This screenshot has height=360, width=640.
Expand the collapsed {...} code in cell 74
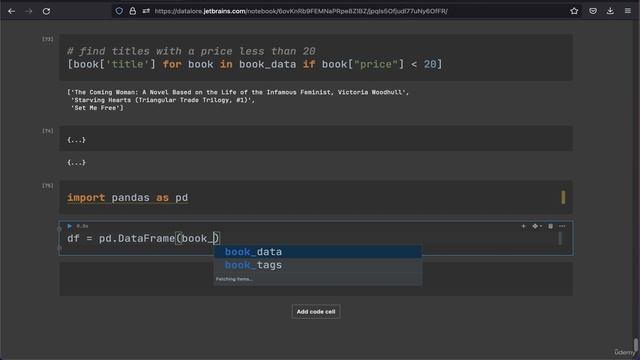[76, 140]
